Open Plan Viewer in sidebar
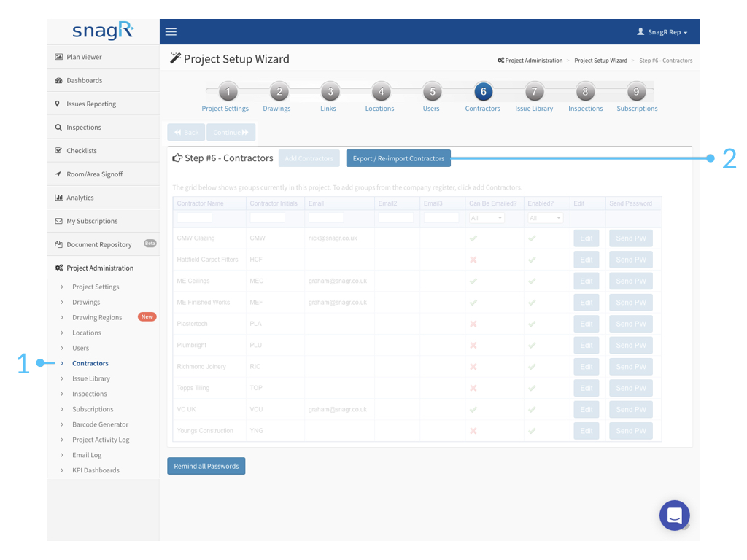Screen dimensions: 747x560 (x=104, y=57)
